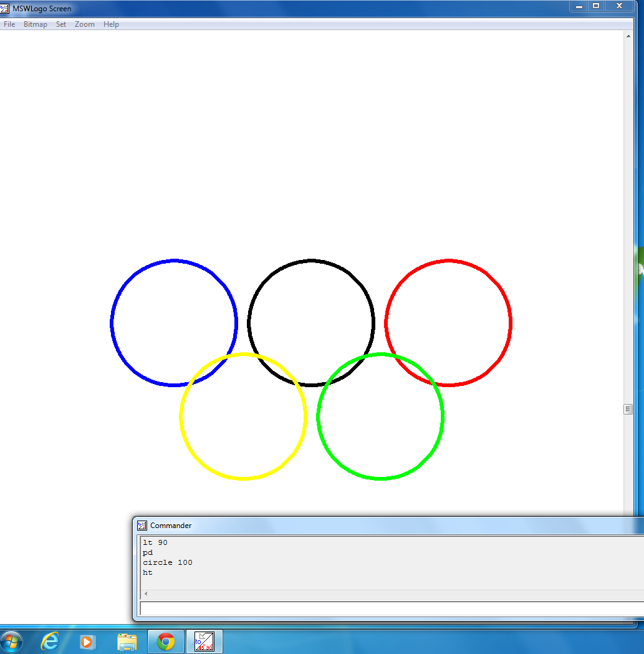The image size is (644, 654).
Task: Click the vertical scrollbar up arrow
Action: coord(628,36)
